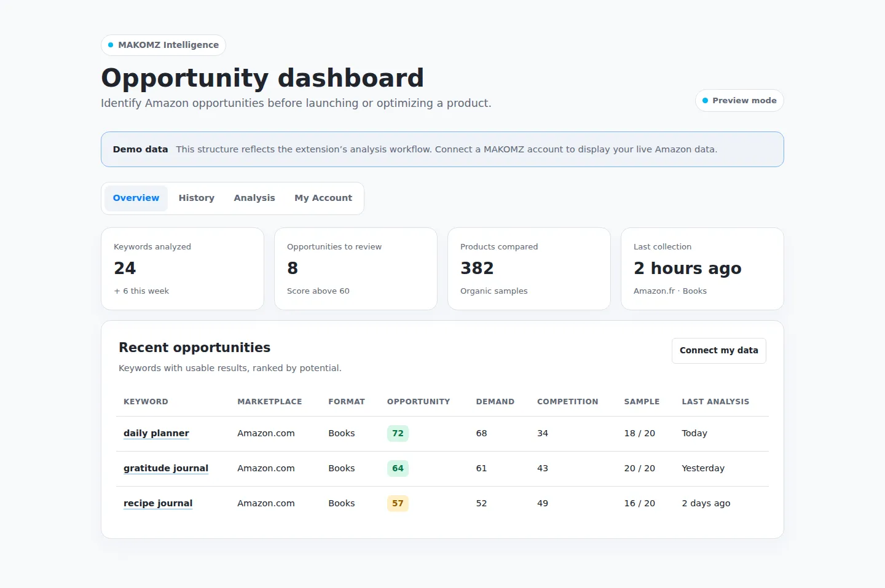Open the daily planner keyword link
The image size is (885, 588).
(156, 433)
